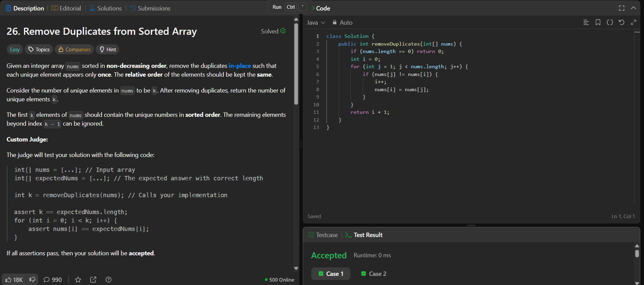
Task: Click the clock icon beside Submissions
Action: click(133, 8)
